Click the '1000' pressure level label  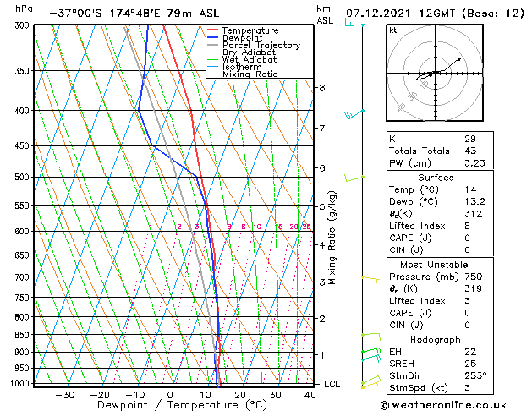(x=21, y=384)
